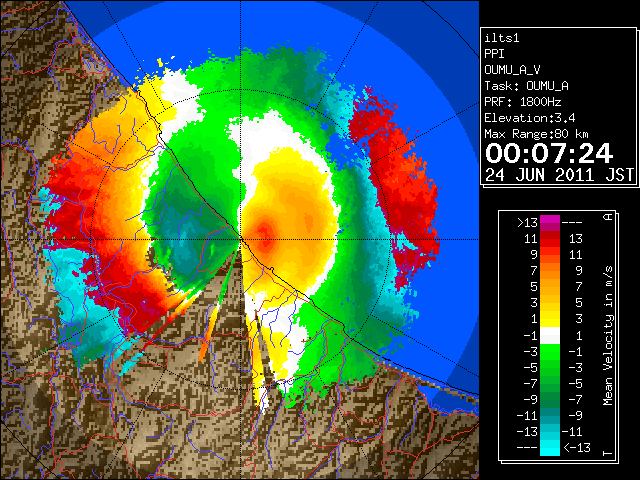Click the "<-13" legend label
Screen dimensions: 640x480
click(x=577, y=448)
